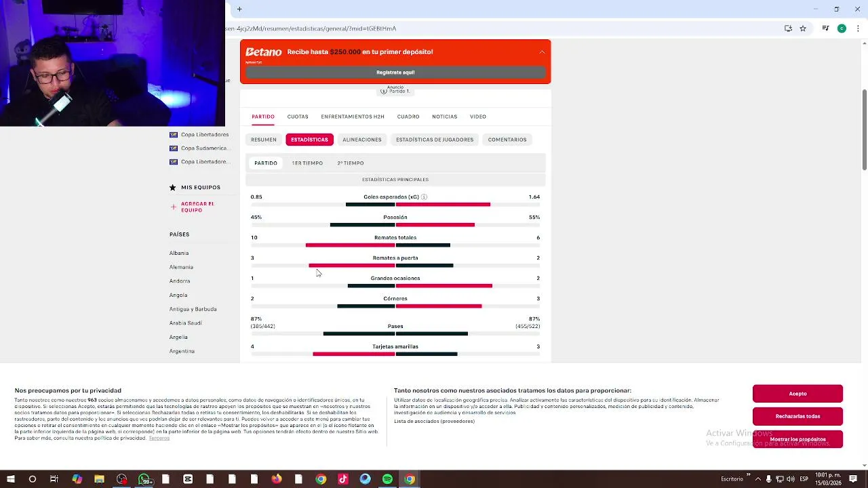The height and width of the screenshot is (488, 868).
Task: Open TikTok app on the taskbar
Action: [x=342, y=479]
